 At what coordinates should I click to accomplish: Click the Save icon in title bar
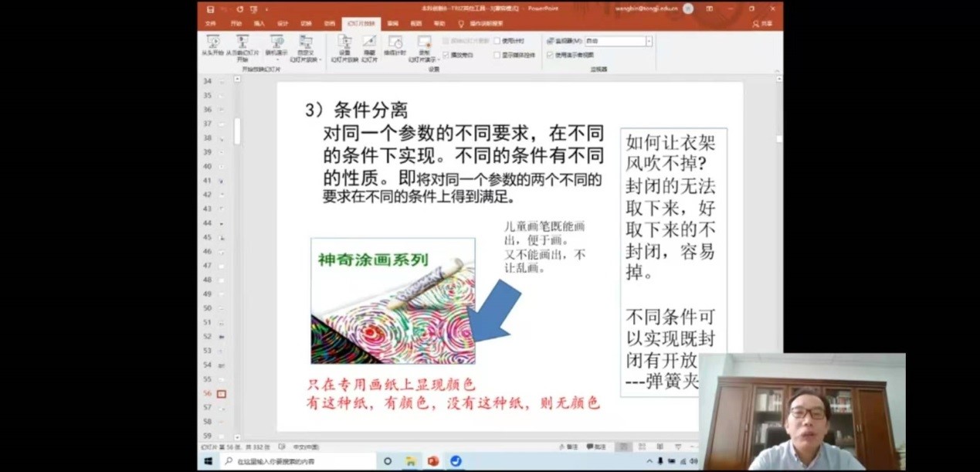(x=209, y=8)
